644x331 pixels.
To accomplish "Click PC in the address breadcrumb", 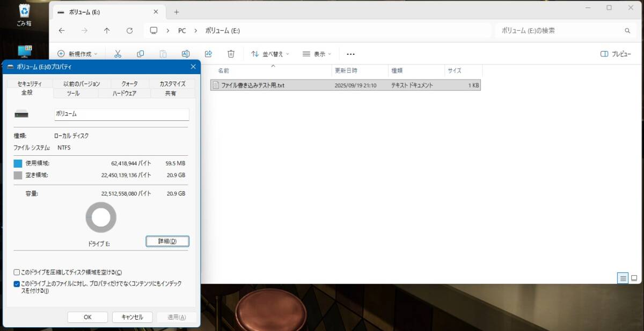I will pyautogui.click(x=182, y=31).
